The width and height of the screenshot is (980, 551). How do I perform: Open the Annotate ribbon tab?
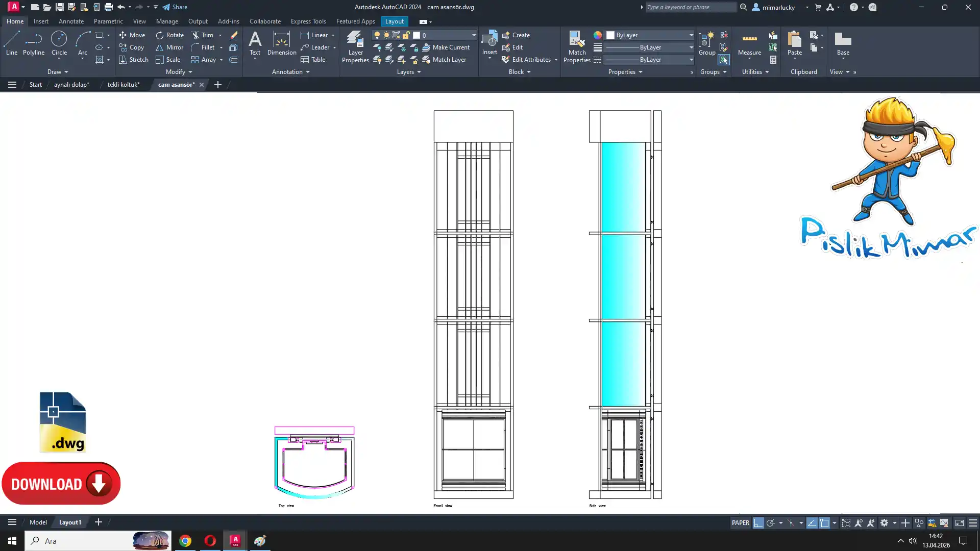coord(71,21)
